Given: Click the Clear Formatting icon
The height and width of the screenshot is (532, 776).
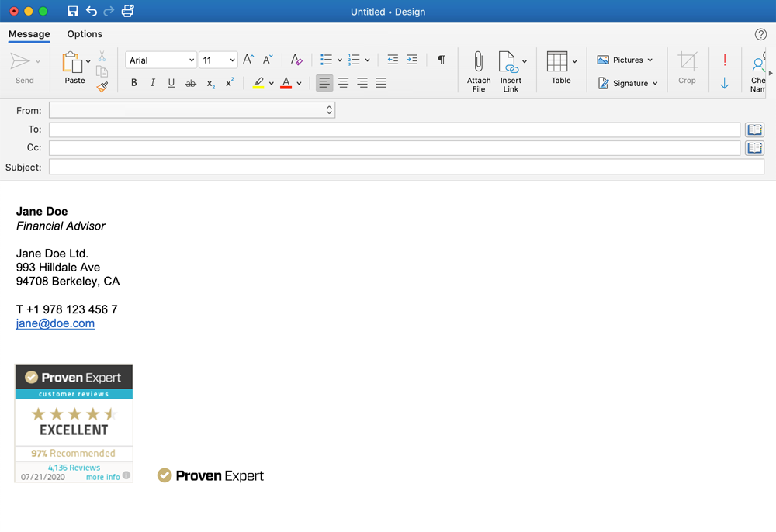Looking at the screenshot, I should click(x=296, y=60).
